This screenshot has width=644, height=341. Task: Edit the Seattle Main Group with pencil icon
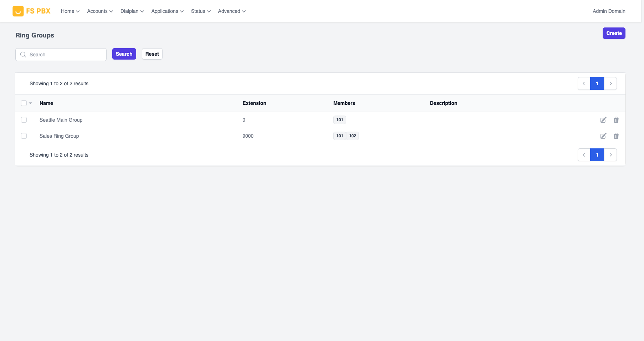point(603,120)
